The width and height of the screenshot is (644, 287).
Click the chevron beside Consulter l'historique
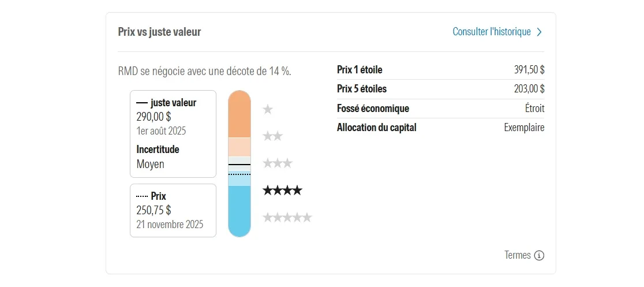click(x=539, y=32)
